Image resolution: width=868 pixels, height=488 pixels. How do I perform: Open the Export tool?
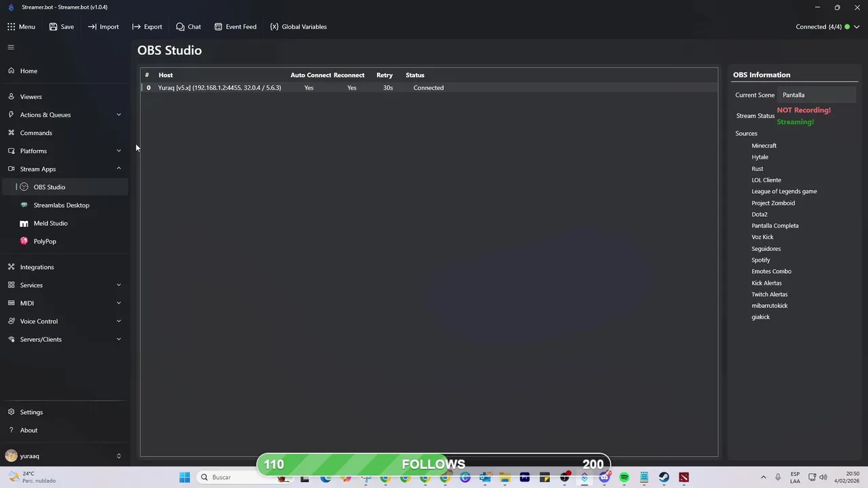[x=147, y=26]
